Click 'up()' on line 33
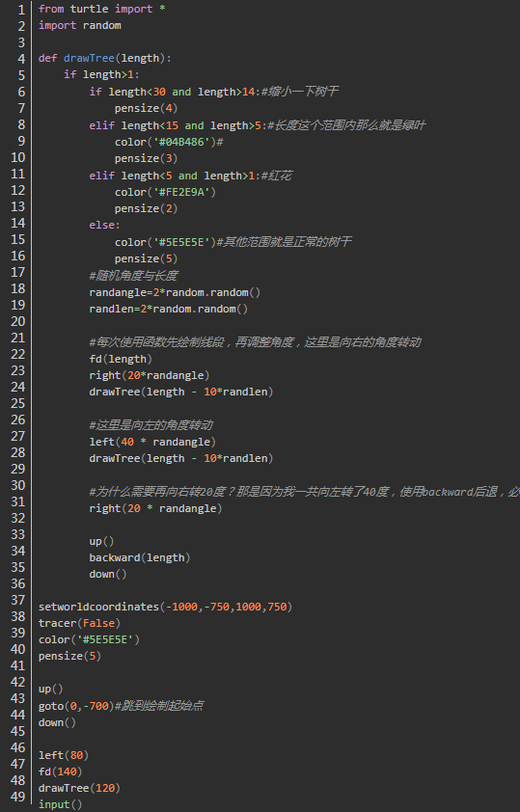 click(x=101, y=542)
